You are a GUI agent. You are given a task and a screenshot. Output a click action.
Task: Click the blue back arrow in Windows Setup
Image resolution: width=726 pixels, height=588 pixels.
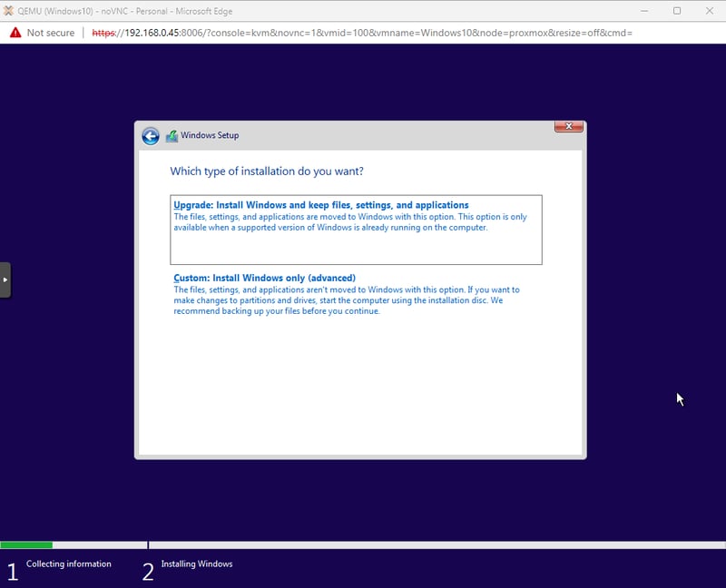coord(151,136)
